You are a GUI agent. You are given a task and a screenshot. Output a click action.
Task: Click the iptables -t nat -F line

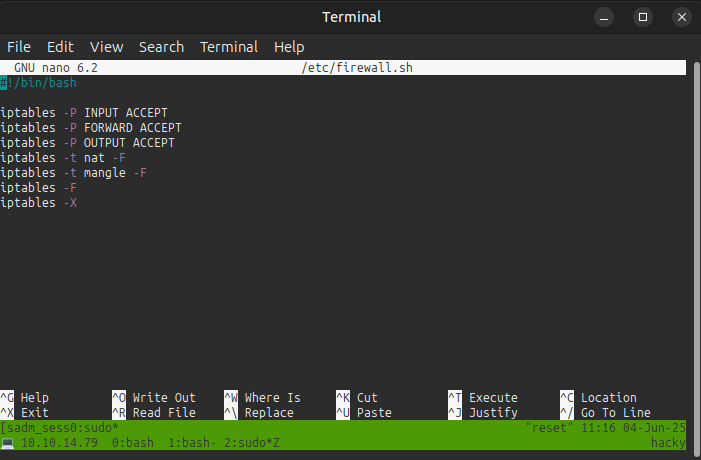(62, 158)
